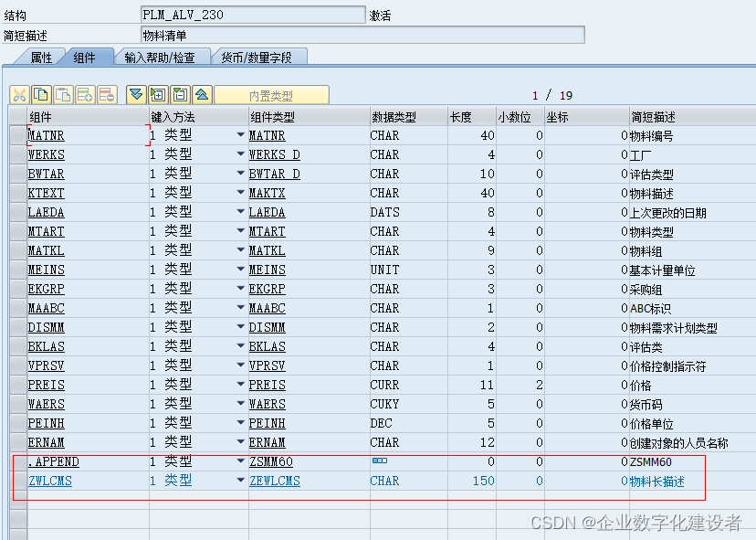Click the double down-arrow move icon
756x540 pixels.
[x=134, y=94]
